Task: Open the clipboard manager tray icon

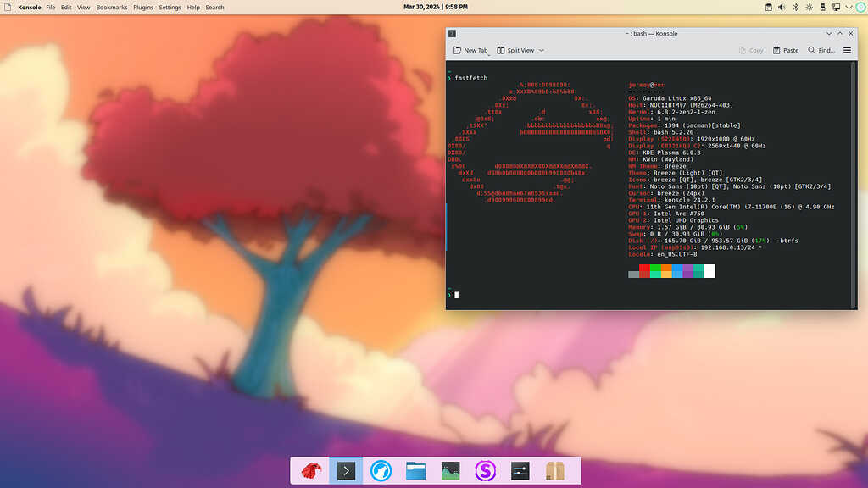Action: [769, 7]
